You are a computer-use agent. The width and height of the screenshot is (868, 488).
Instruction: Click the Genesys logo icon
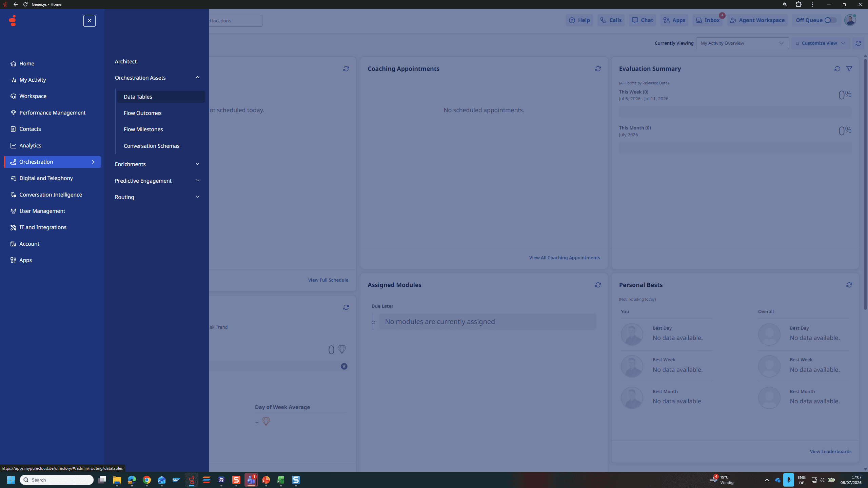point(13,20)
